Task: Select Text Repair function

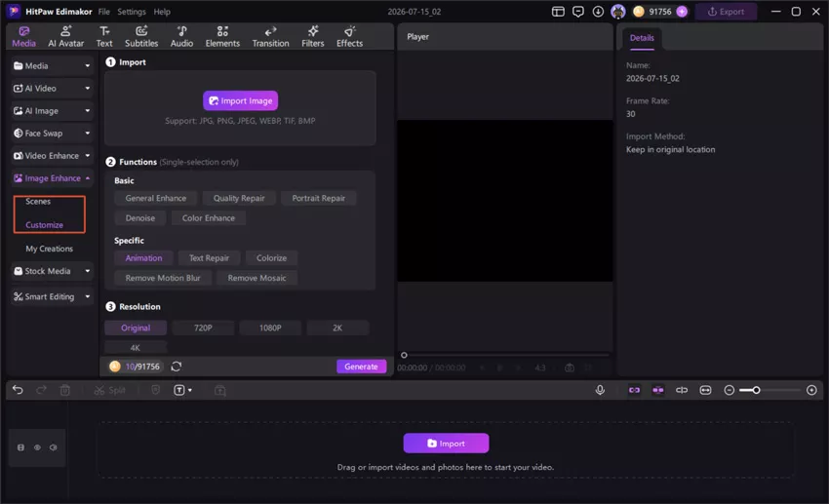Action: point(209,257)
